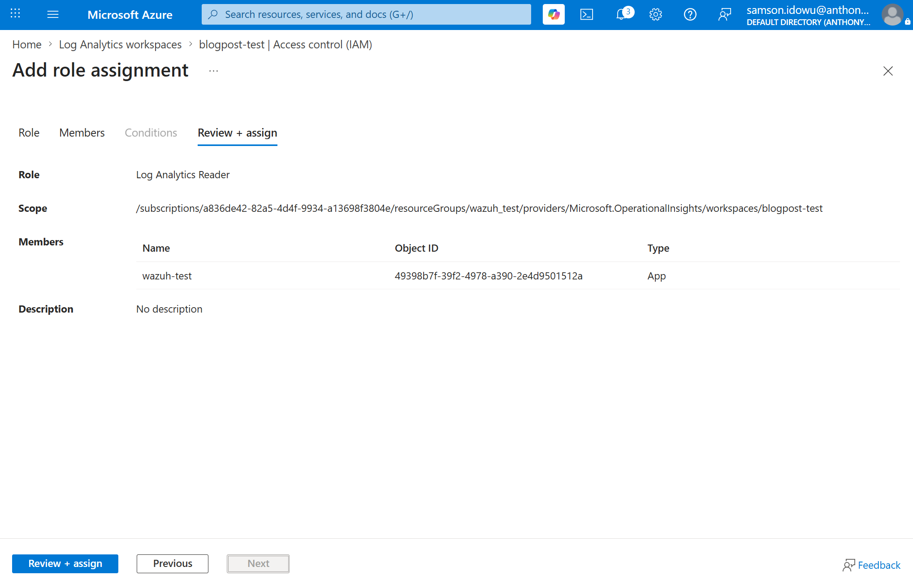The height and width of the screenshot is (588, 913).
Task: Open the Feedback link at bottom right
Action: pyautogui.click(x=872, y=565)
